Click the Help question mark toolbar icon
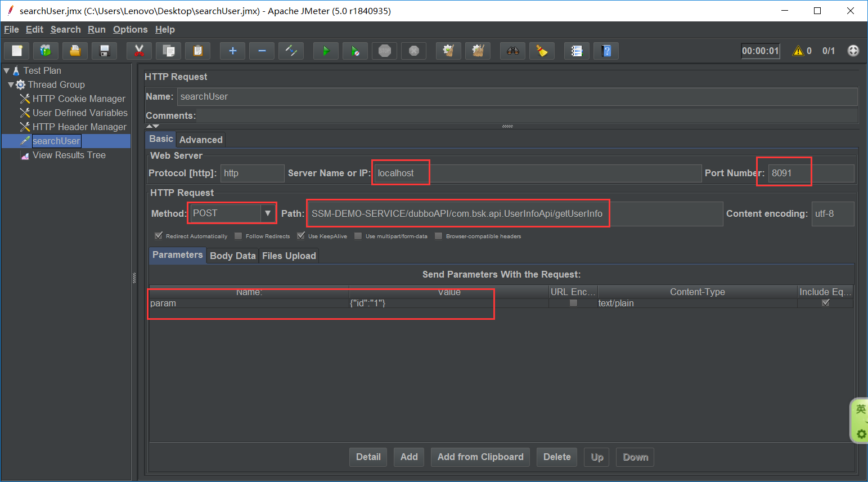 pos(606,51)
